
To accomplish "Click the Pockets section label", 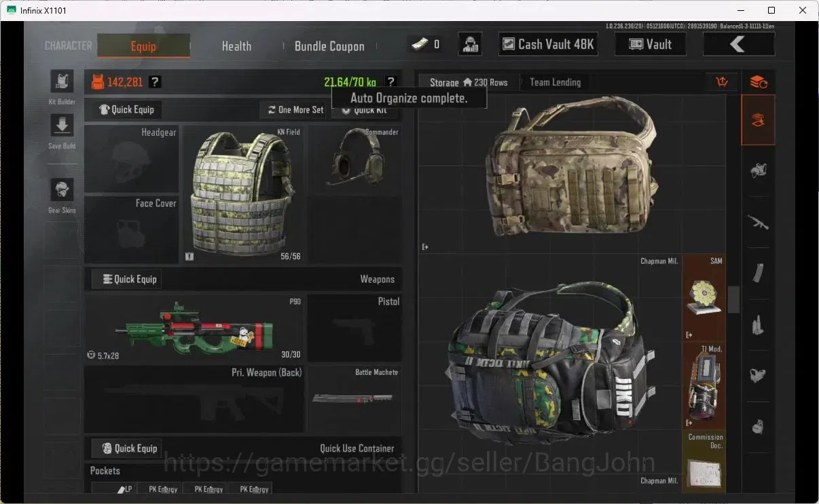I will pyautogui.click(x=105, y=471).
